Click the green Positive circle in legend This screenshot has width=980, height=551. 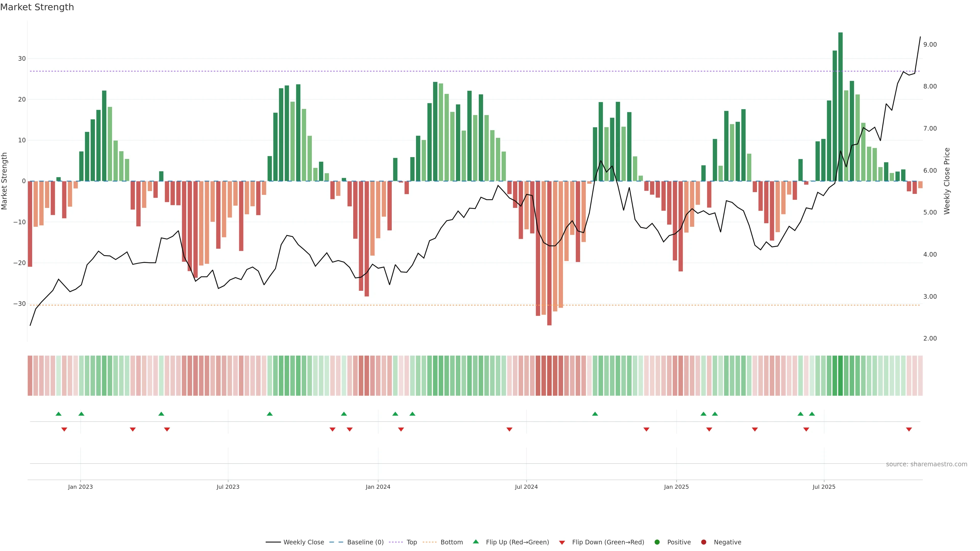coord(657,542)
